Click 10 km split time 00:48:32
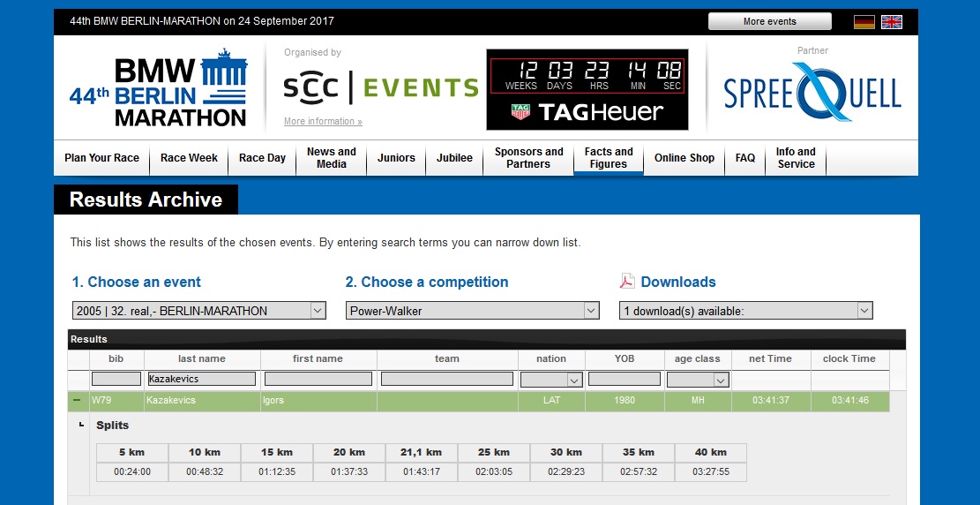The image size is (980, 505). click(x=205, y=471)
